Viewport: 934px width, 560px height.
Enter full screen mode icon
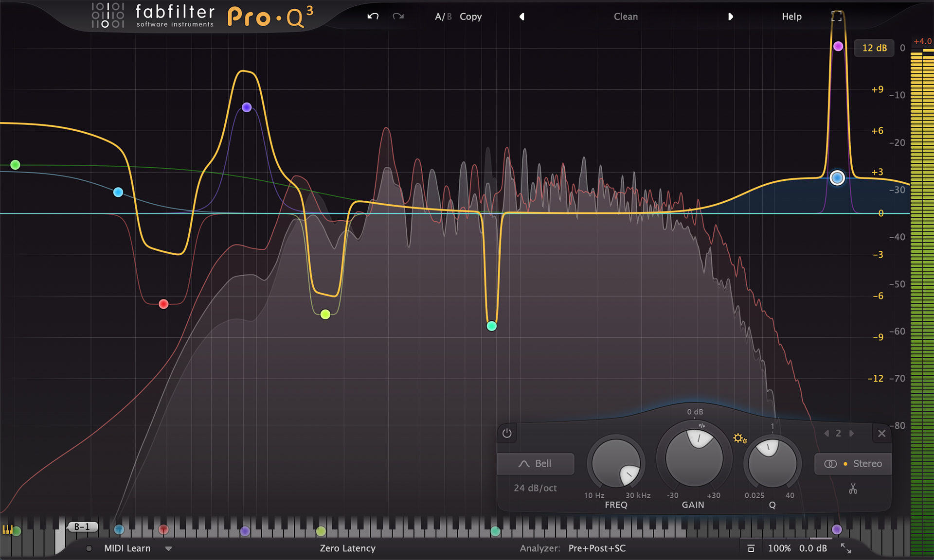click(837, 16)
